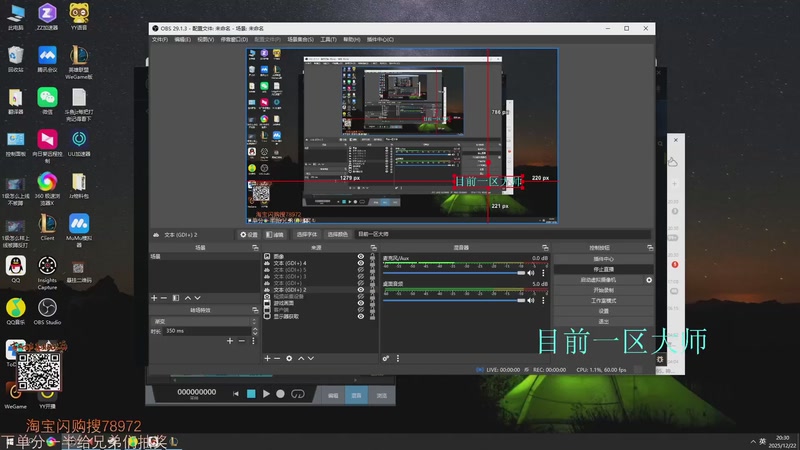The width and height of the screenshot is (800, 450).
Task: Show 文本 (GDI+) 5 source eye icon
Action: [361, 270]
